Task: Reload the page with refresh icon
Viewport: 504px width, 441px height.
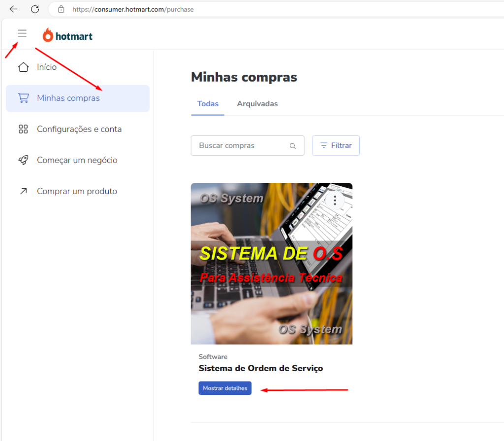Action: [35, 9]
